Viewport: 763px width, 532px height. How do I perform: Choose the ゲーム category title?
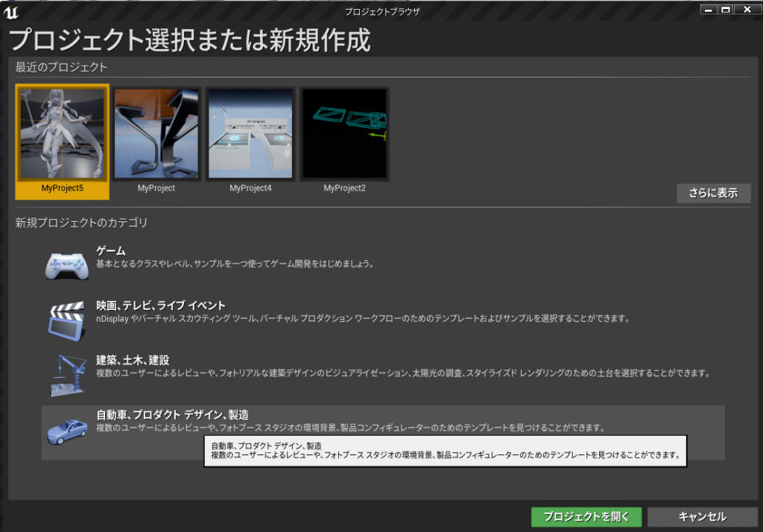click(x=111, y=251)
